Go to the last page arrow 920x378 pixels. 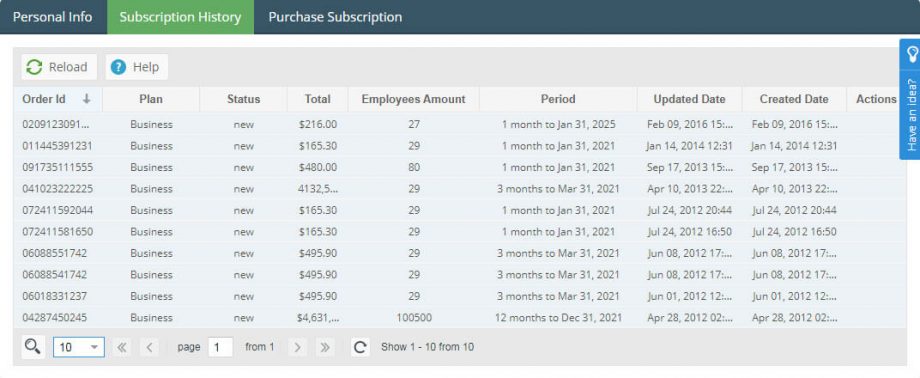pyautogui.click(x=325, y=347)
